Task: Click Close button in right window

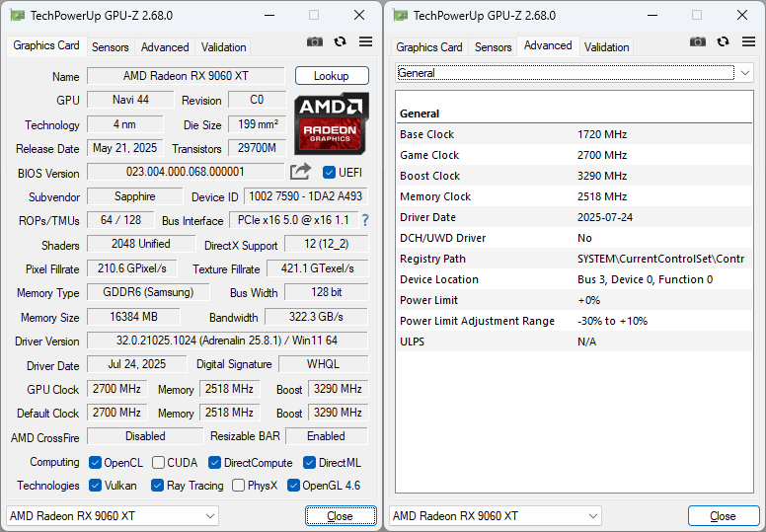Action: pos(723,516)
